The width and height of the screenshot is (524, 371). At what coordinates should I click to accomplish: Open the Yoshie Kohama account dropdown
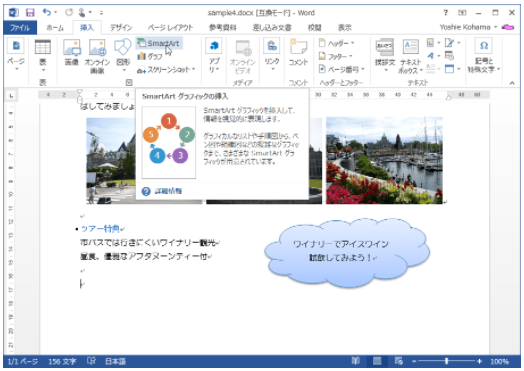click(468, 27)
